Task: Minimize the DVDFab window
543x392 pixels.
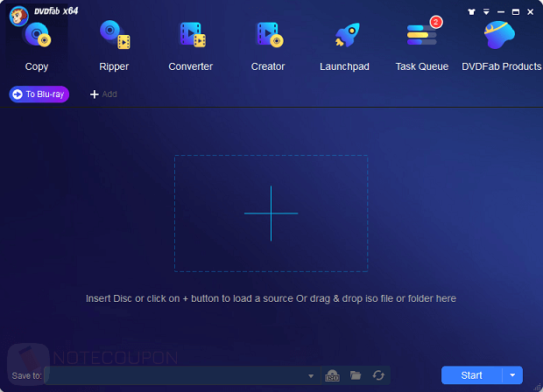Action: (x=501, y=11)
